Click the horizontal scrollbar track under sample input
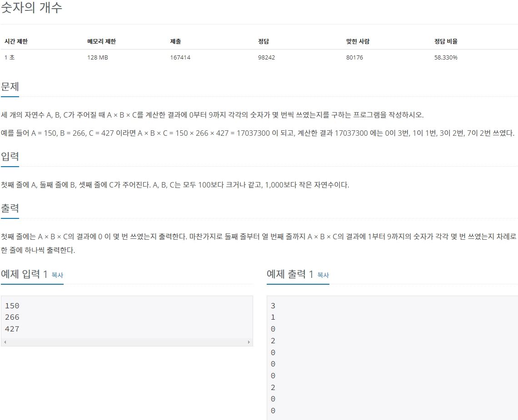Screen dimensions: 518x420 tap(127, 342)
